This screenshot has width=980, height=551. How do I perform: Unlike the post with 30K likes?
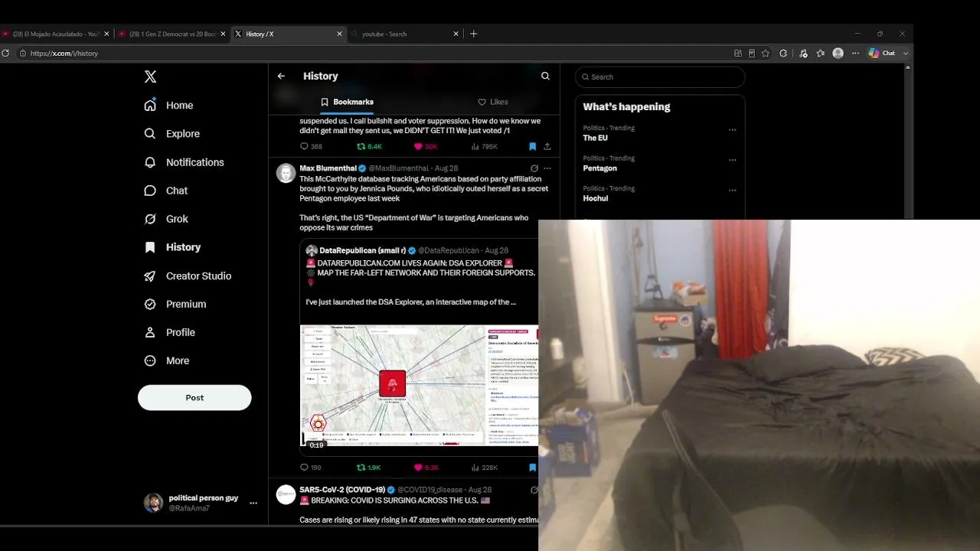(425, 146)
